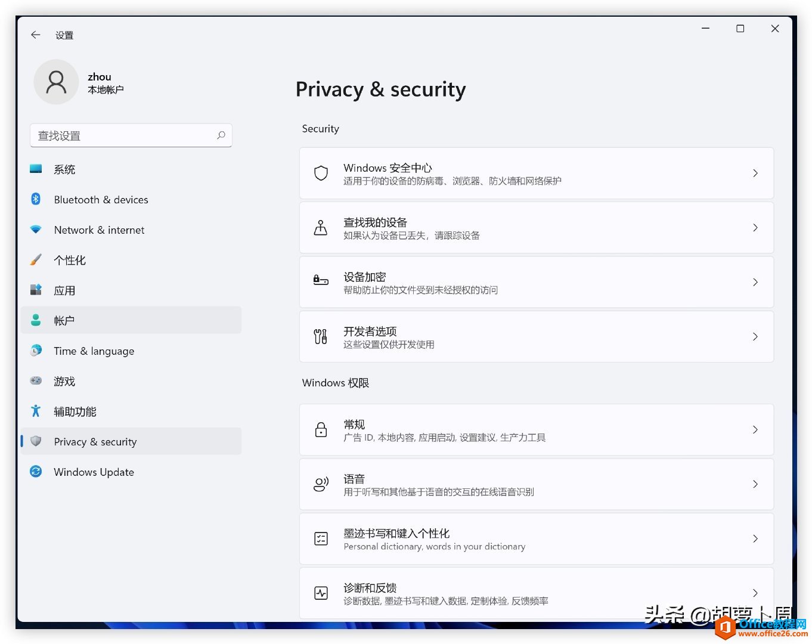Click the 诊断和反馈 diagnostics icon

[321, 593]
